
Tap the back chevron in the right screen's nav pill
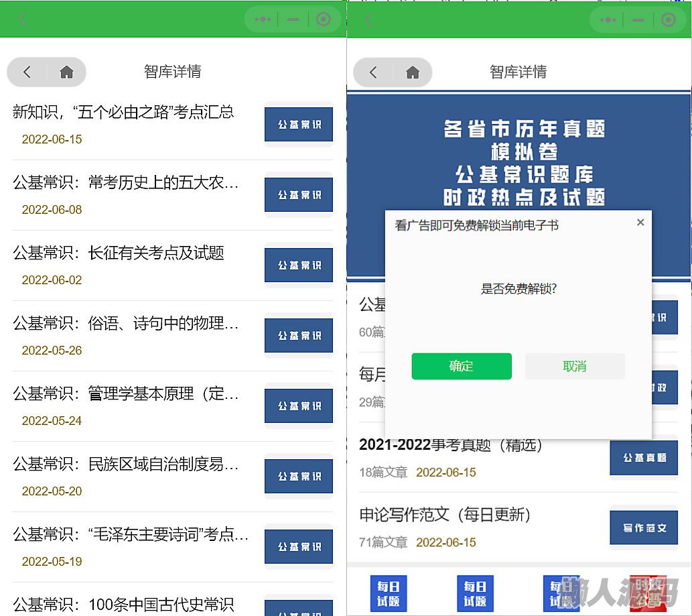(373, 72)
